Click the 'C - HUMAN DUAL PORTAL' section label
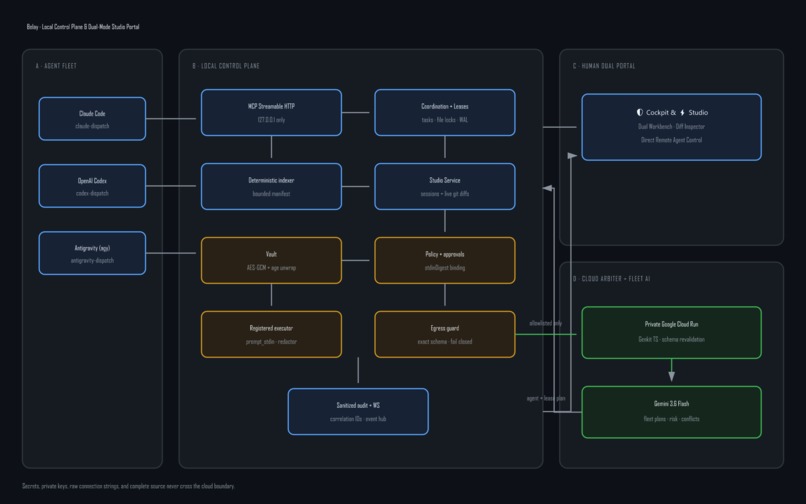806x504 pixels. point(604,66)
